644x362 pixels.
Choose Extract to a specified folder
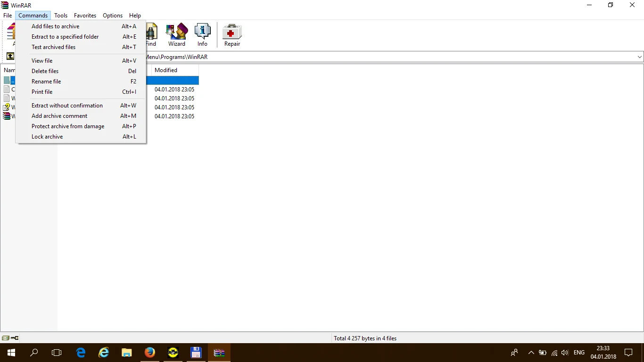81,37
